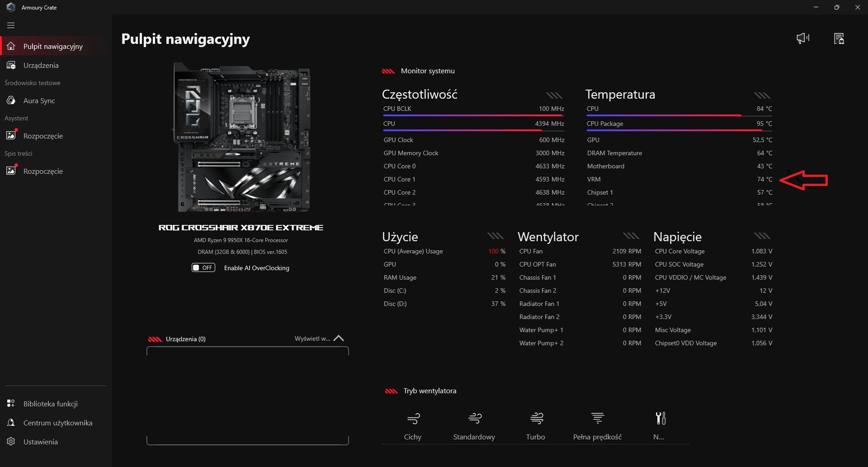Expand the Temperatura panel
The height and width of the screenshot is (467, 868).
point(762,95)
